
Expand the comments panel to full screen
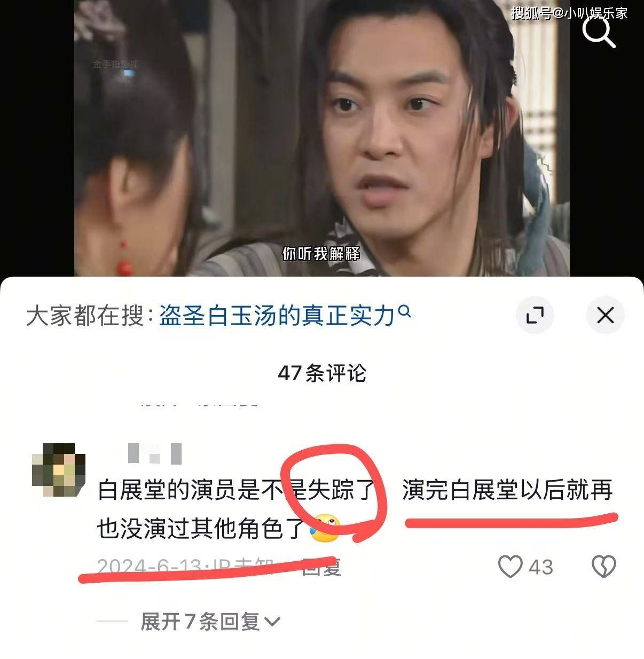point(535,315)
